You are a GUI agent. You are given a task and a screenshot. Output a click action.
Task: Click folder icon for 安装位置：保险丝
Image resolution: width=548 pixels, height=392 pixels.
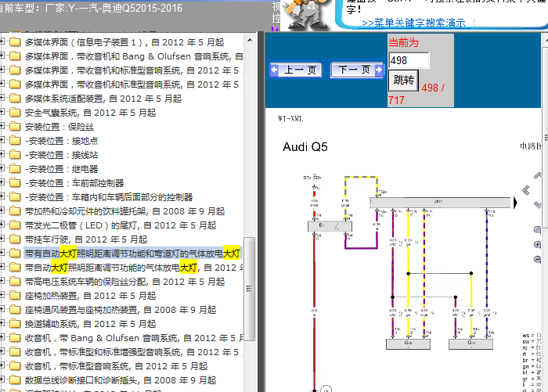(15, 127)
